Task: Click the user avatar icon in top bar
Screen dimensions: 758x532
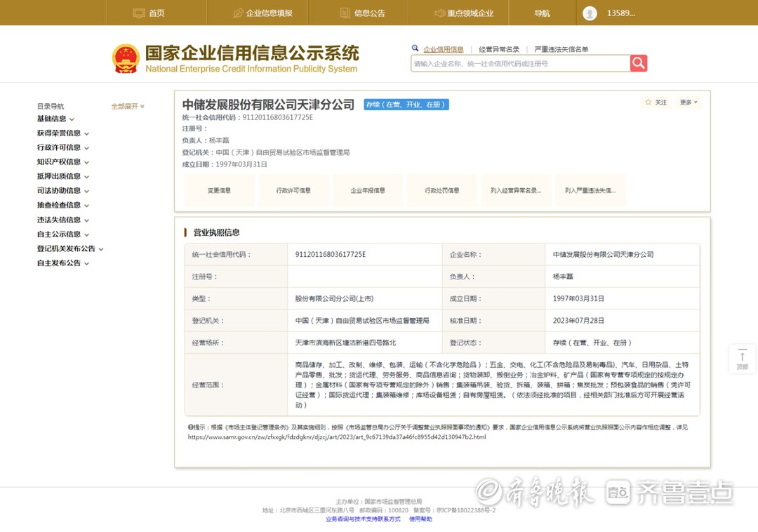Action: pos(590,13)
